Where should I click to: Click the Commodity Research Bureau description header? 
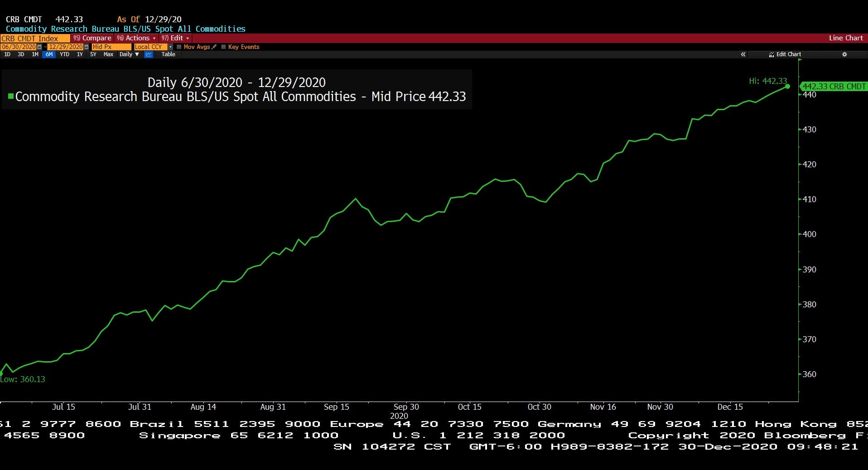[125, 29]
